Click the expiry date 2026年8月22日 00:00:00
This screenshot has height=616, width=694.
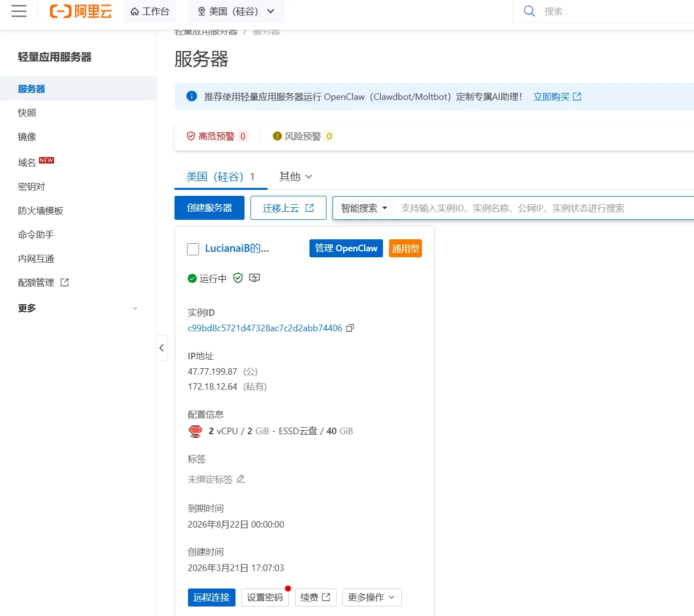pyautogui.click(x=236, y=525)
